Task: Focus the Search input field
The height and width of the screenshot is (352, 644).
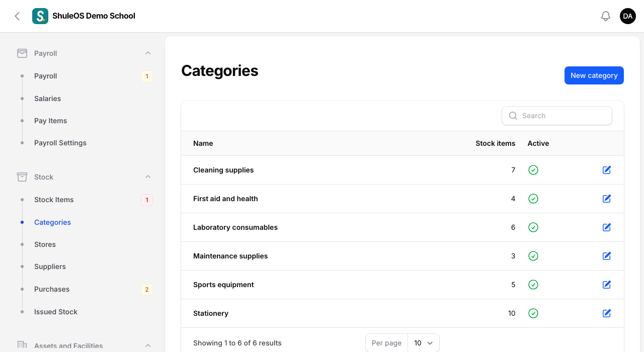Action: coord(557,116)
